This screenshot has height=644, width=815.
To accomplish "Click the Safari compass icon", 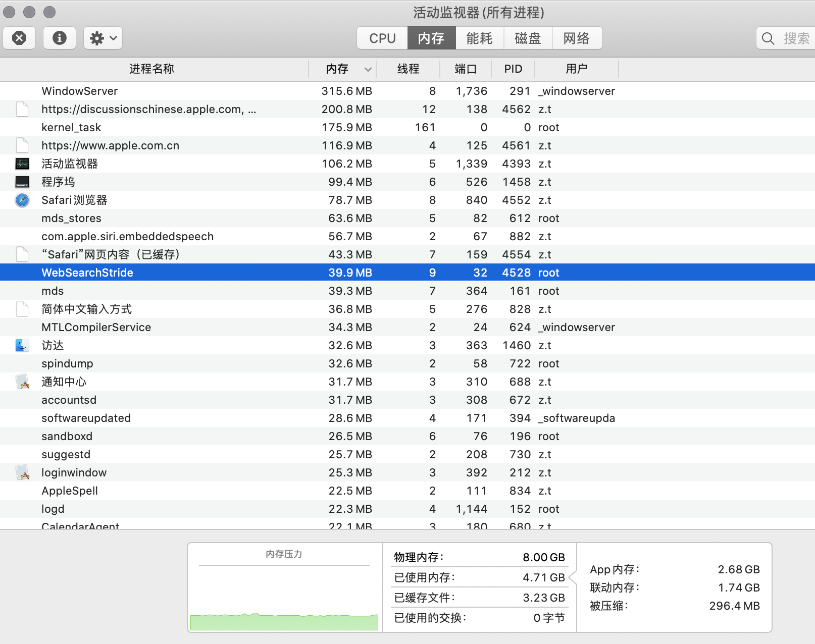I will pyautogui.click(x=22, y=200).
